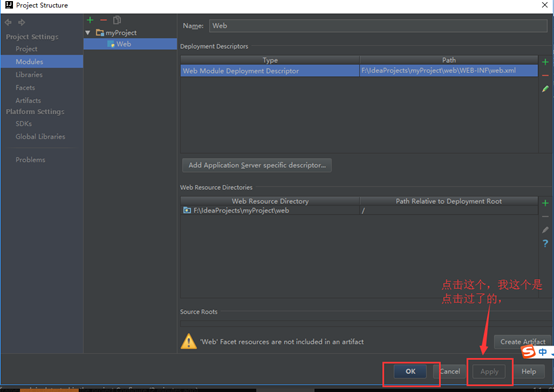Viewport: 554px width, 392px height.
Task: Click the Create Artifact button
Action: [523, 342]
